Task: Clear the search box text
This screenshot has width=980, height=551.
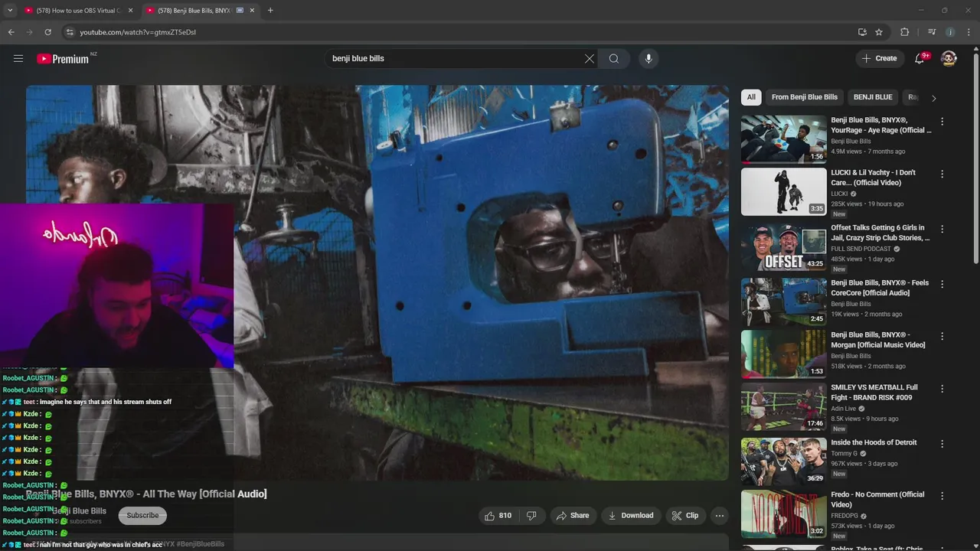Action: [590, 58]
